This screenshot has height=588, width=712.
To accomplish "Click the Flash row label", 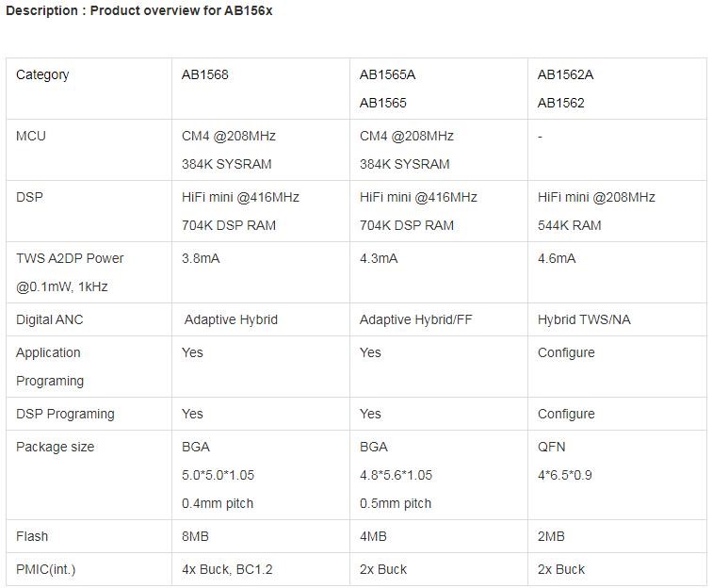I will coord(32,537).
